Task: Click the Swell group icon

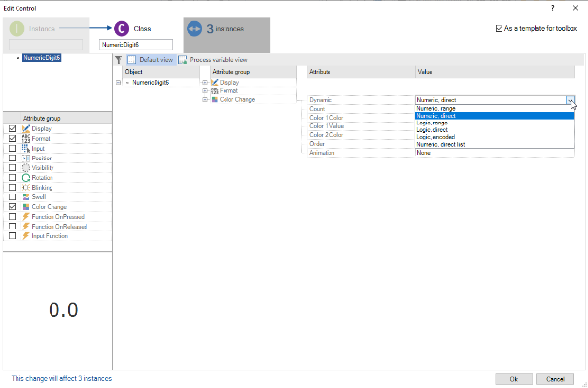Action: tap(26, 197)
